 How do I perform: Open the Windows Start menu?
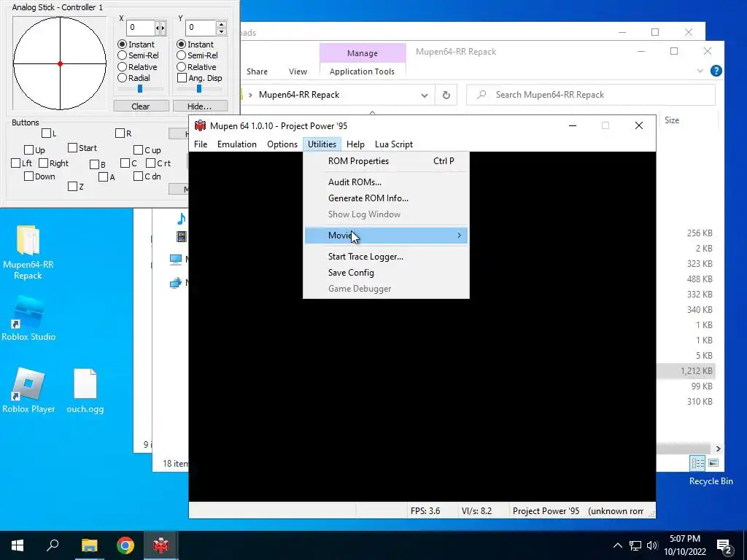(x=18, y=545)
